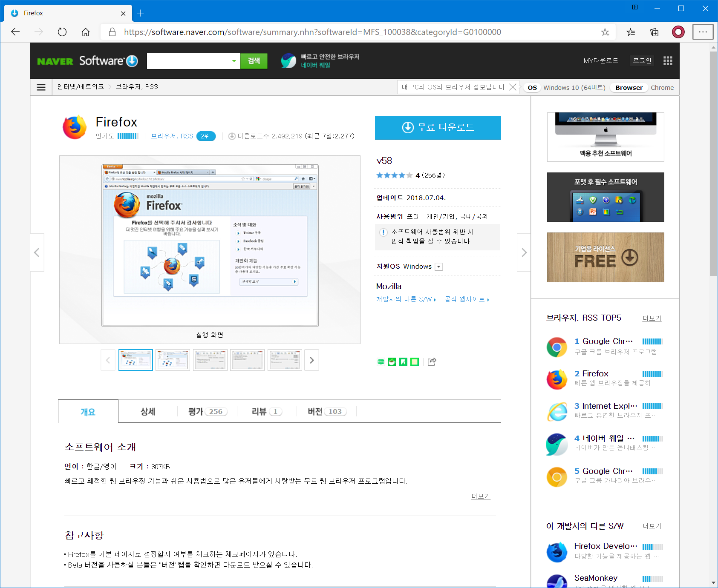This screenshot has width=718, height=588.
Task: Select the first screenshot thumbnail
Action: click(136, 360)
